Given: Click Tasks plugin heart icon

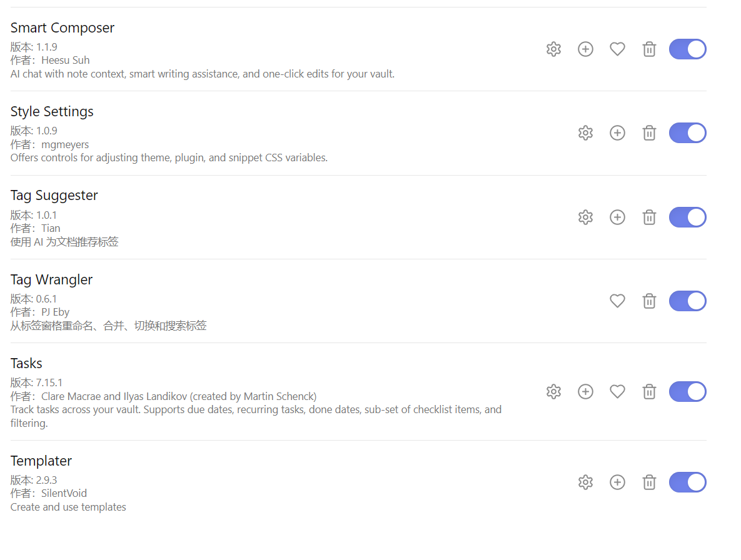Looking at the screenshot, I should point(617,391).
